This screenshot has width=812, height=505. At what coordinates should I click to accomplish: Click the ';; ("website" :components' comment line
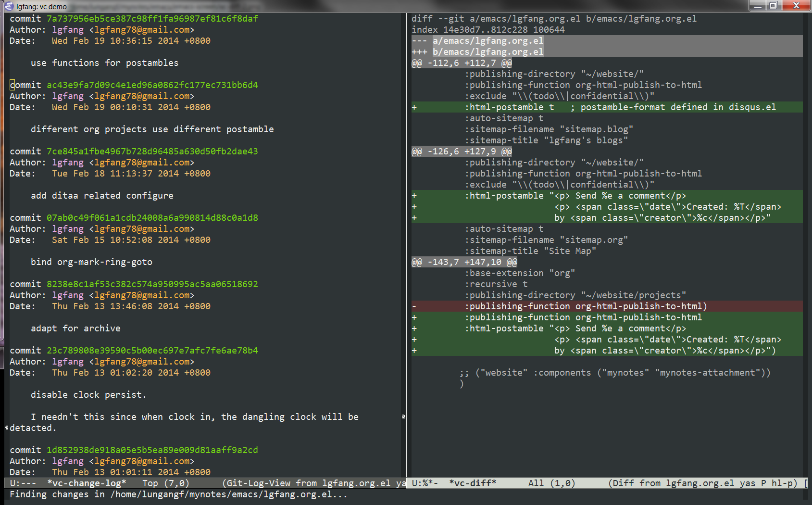(x=615, y=373)
